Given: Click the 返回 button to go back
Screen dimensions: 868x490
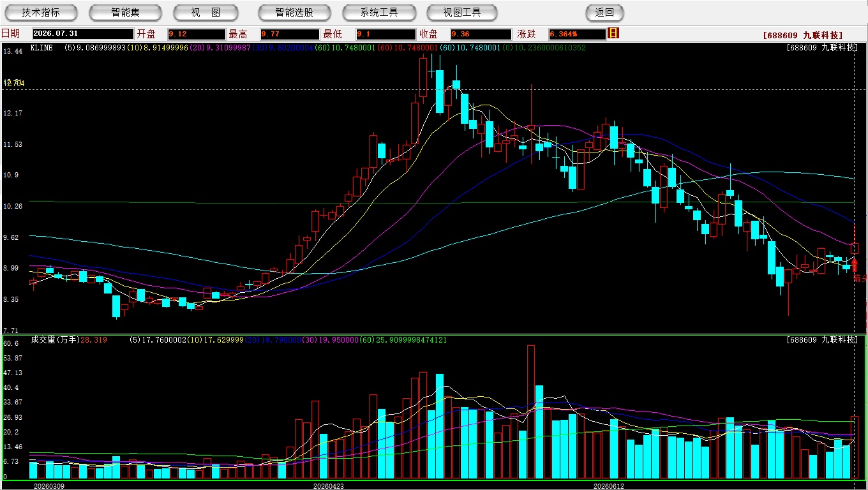Looking at the screenshot, I should pos(604,12).
